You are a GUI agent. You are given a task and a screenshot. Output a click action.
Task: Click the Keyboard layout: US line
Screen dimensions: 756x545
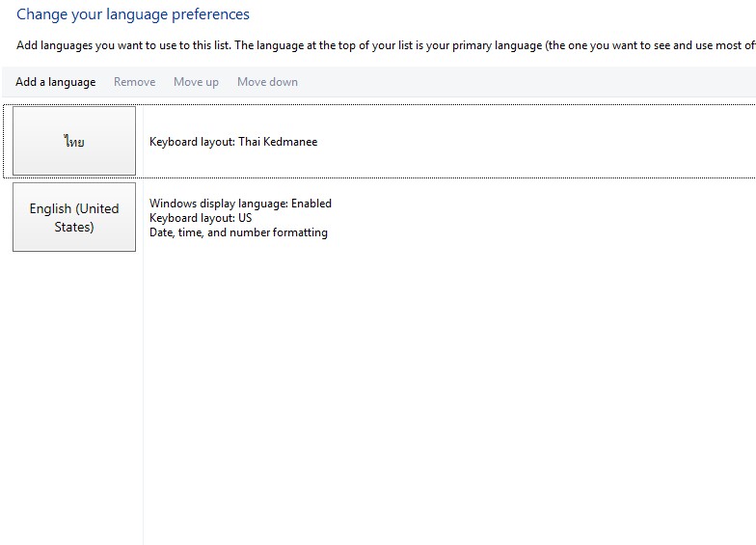[x=201, y=218]
